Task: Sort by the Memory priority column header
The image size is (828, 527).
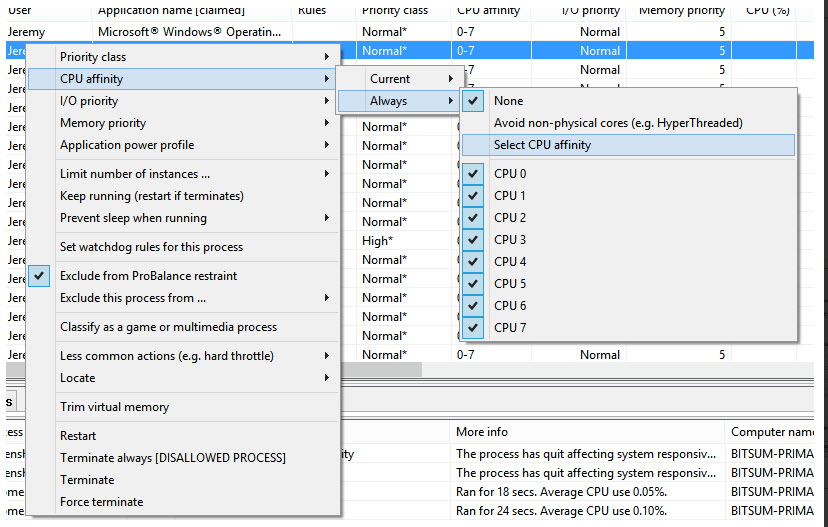Action: (682, 10)
